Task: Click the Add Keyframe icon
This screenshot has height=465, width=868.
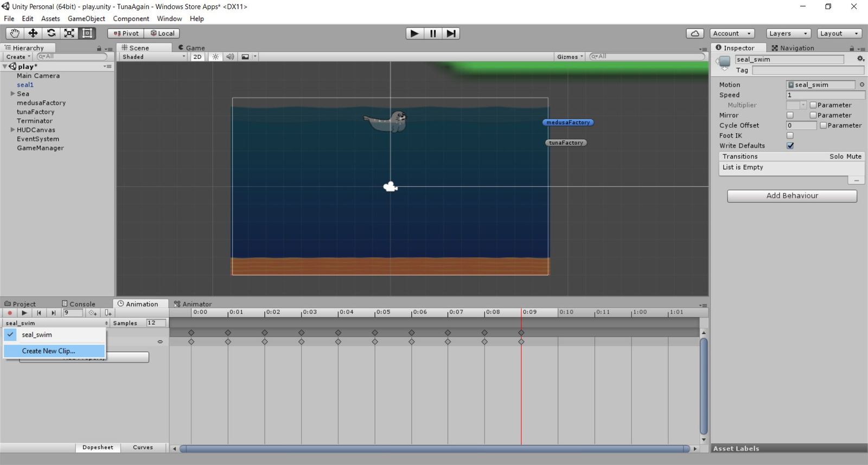Action: [93, 313]
